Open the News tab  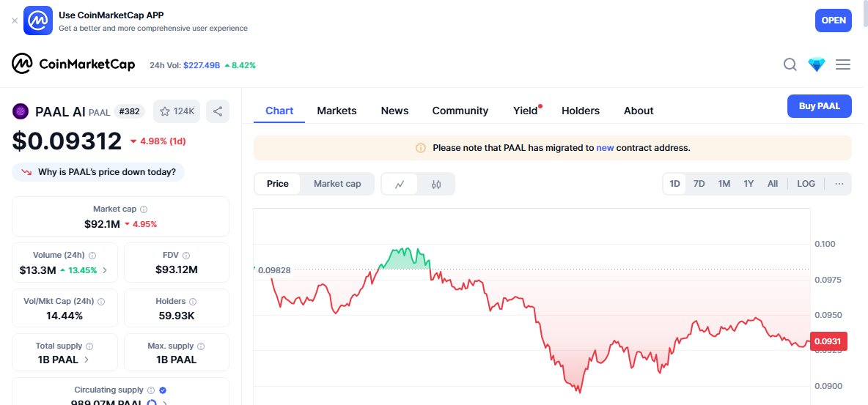pos(394,111)
